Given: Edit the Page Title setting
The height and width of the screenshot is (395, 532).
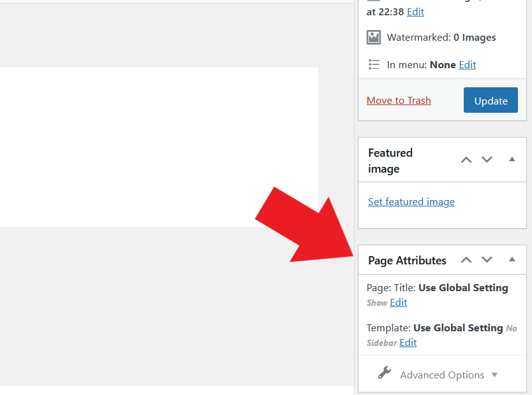Looking at the screenshot, I should point(398,303).
